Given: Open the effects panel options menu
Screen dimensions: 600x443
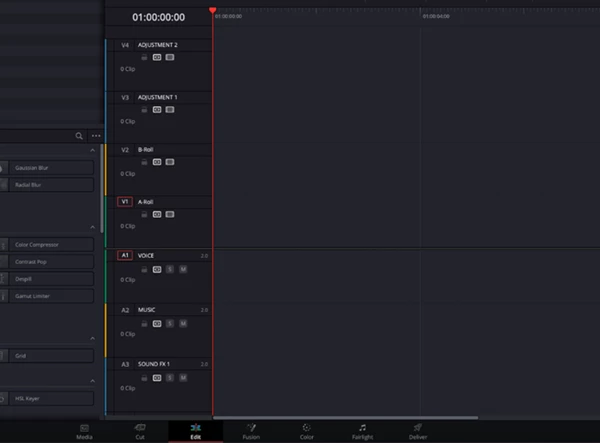Looking at the screenshot, I should coord(96,136).
